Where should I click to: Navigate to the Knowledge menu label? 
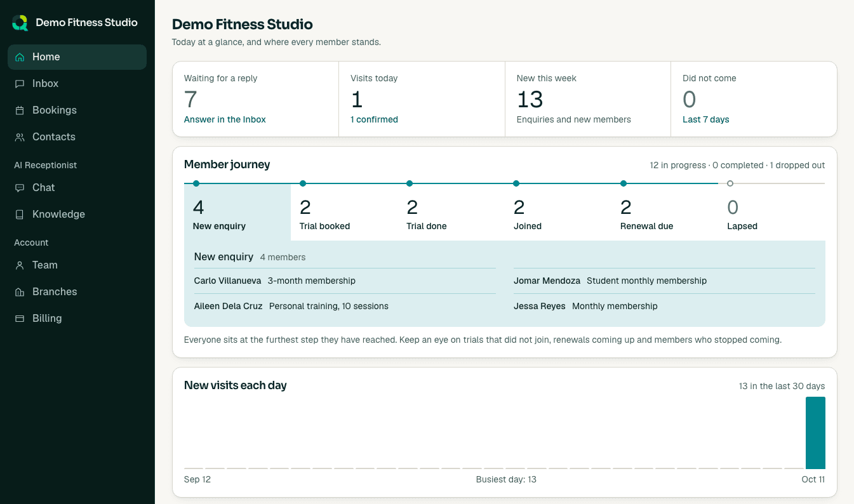tap(58, 215)
